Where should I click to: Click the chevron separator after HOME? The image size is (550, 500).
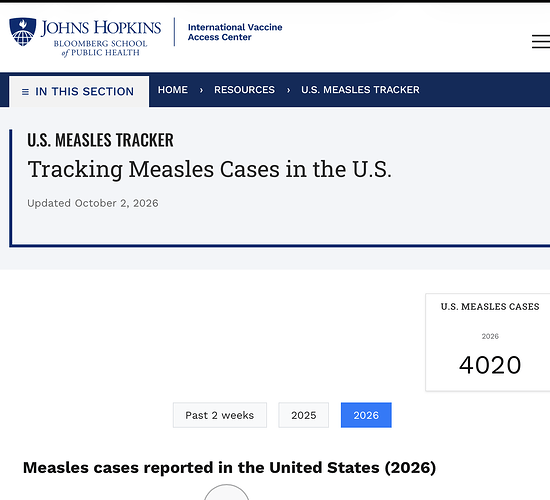(x=201, y=90)
